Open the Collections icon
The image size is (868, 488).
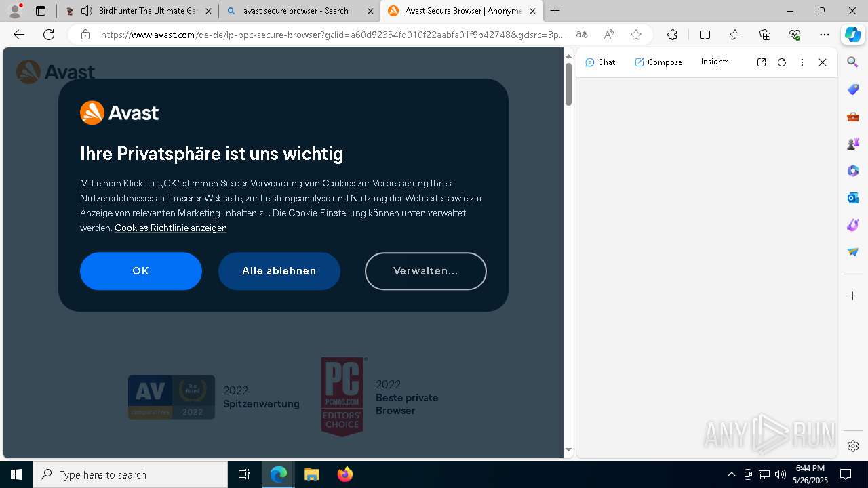765,35
